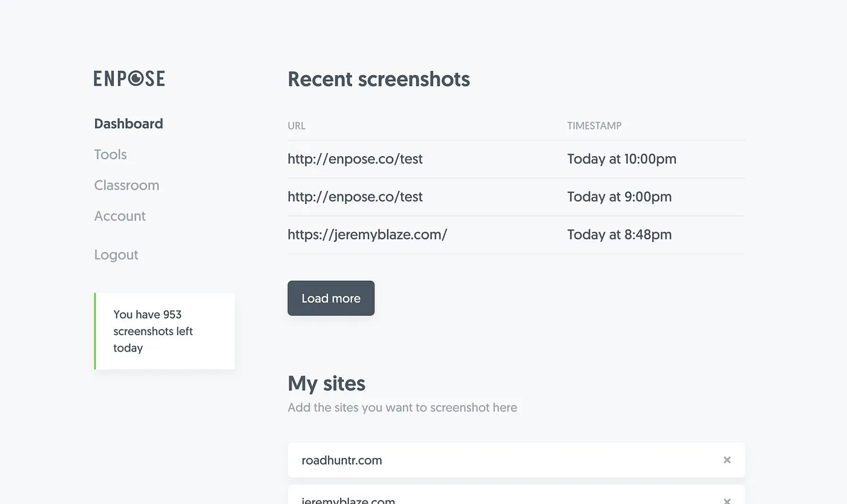This screenshot has height=504, width=847.
Task: Open the https://jeremyblaze.com/ screenshot link
Action: pyautogui.click(x=368, y=234)
